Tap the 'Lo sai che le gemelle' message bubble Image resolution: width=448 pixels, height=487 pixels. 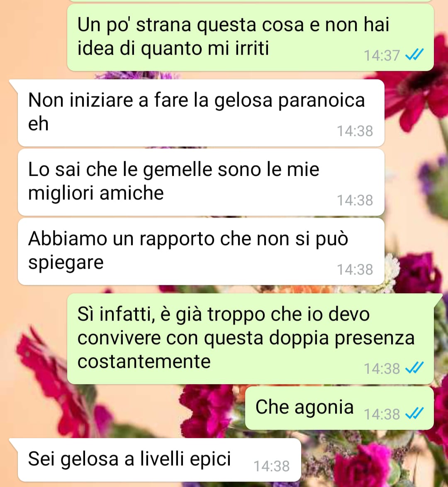(201, 182)
